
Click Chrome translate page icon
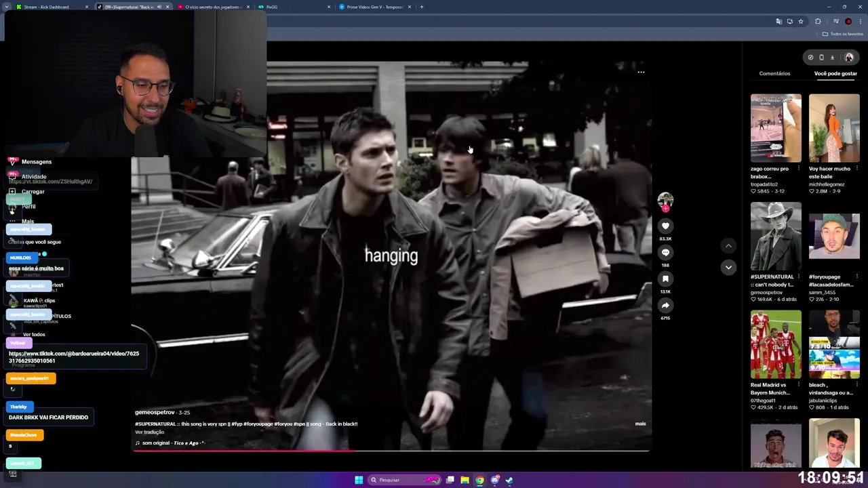pos(778,22)
